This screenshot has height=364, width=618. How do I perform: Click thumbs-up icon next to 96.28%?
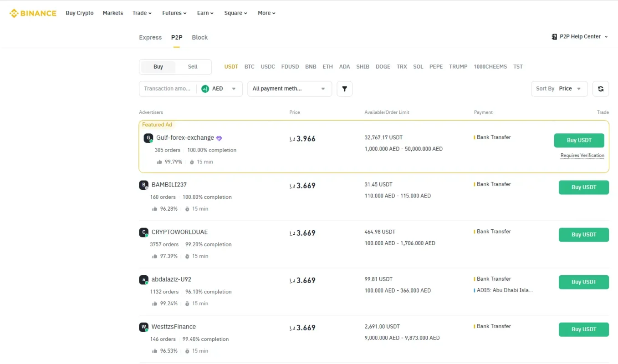pos(155,209)
